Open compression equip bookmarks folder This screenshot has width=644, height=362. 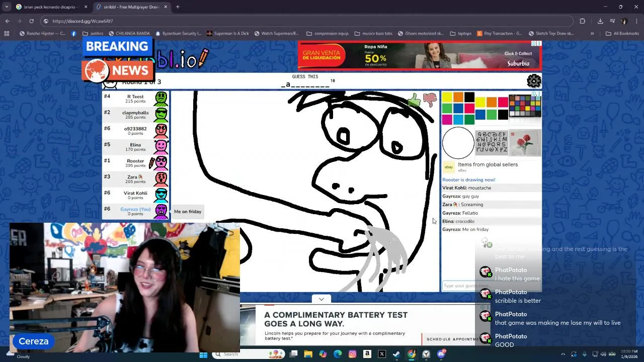[328, 34]
